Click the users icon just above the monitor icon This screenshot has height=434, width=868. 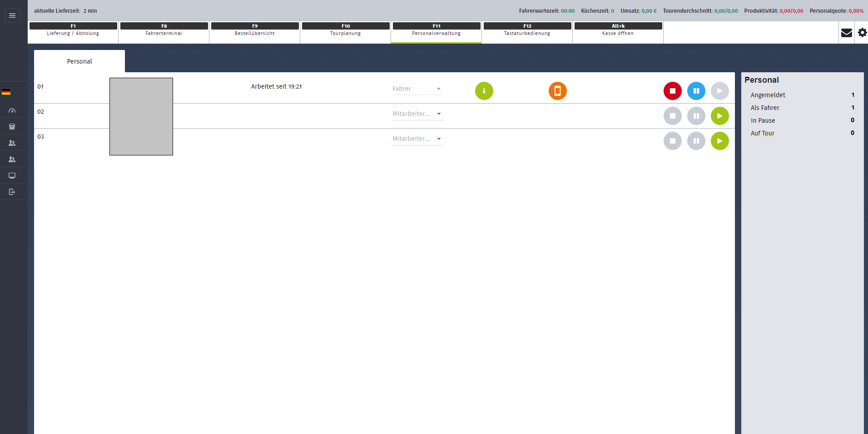pos(12,160)
